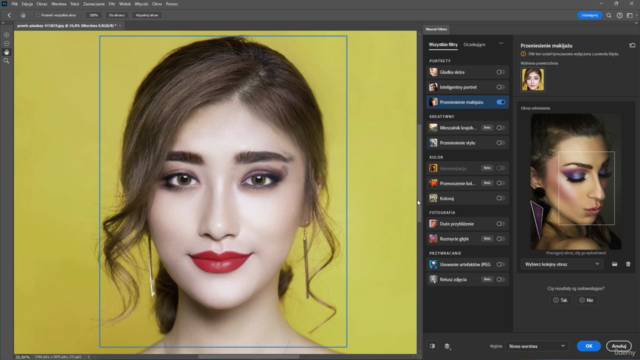This screenshot has height=360, width=640.
Task: Click the Wypełnij ekran button
Action: (147, 15)
